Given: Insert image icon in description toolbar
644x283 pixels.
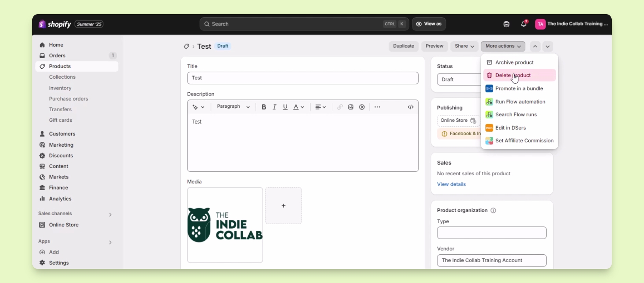Looking at the screenshot, I should coord(351,107).
